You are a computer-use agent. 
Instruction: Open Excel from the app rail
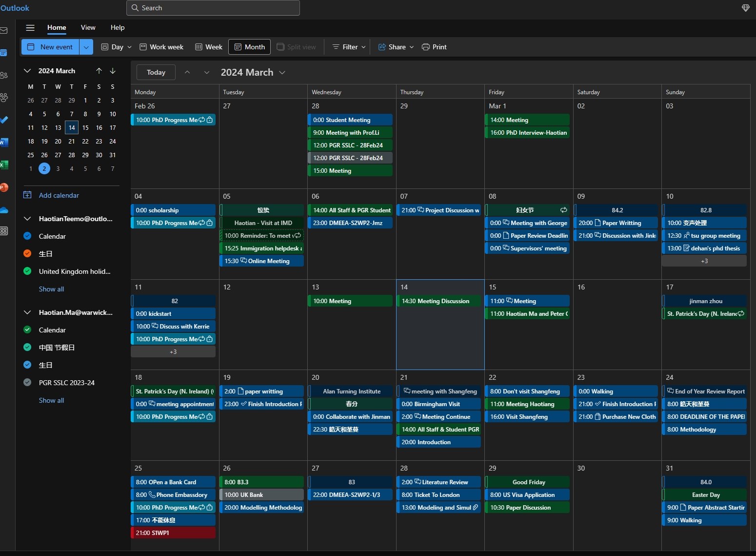(x=4, y=165)
